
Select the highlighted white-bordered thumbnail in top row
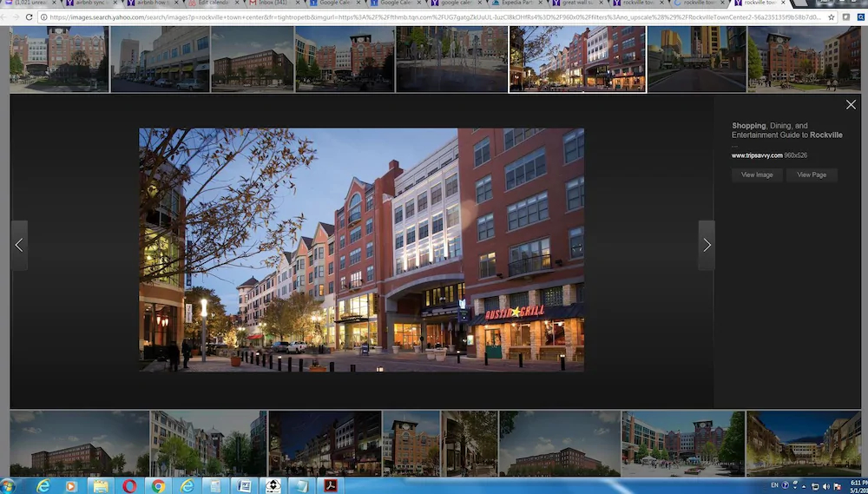(577, 59)
